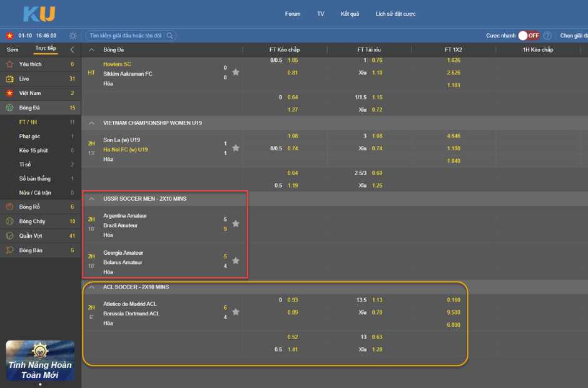This screenshot has height=388, width=588.
Task: Open Lịch sử đặt cược bet history
Action: pos(395,14)
